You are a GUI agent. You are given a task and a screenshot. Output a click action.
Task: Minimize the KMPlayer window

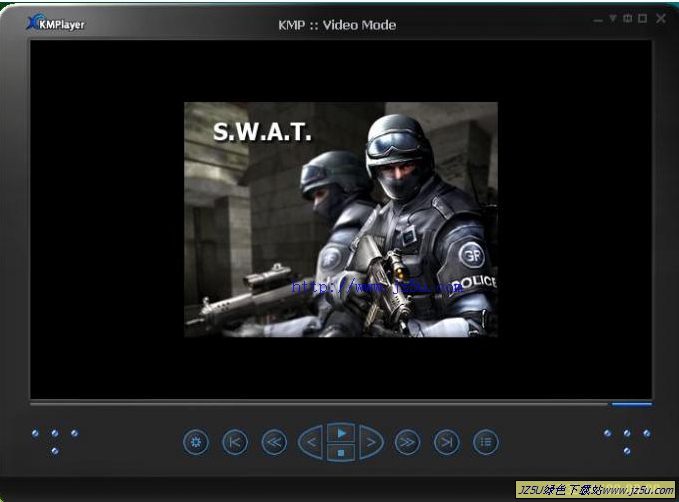click(598, 19)
